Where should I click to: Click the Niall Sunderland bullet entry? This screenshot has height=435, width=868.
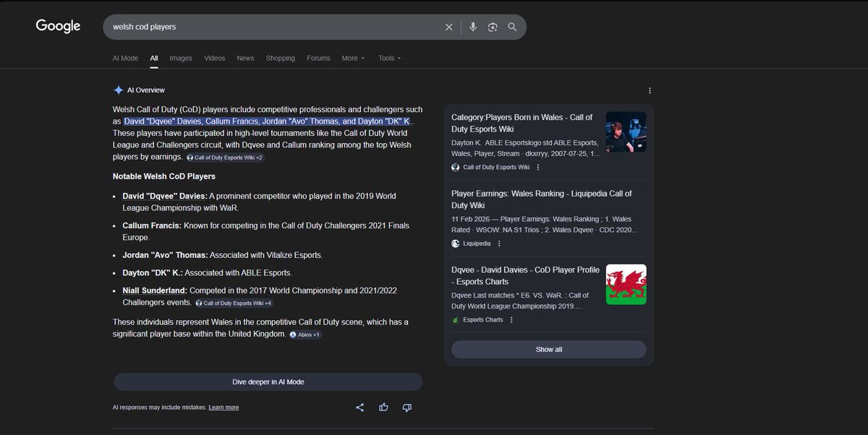(260, 296)
